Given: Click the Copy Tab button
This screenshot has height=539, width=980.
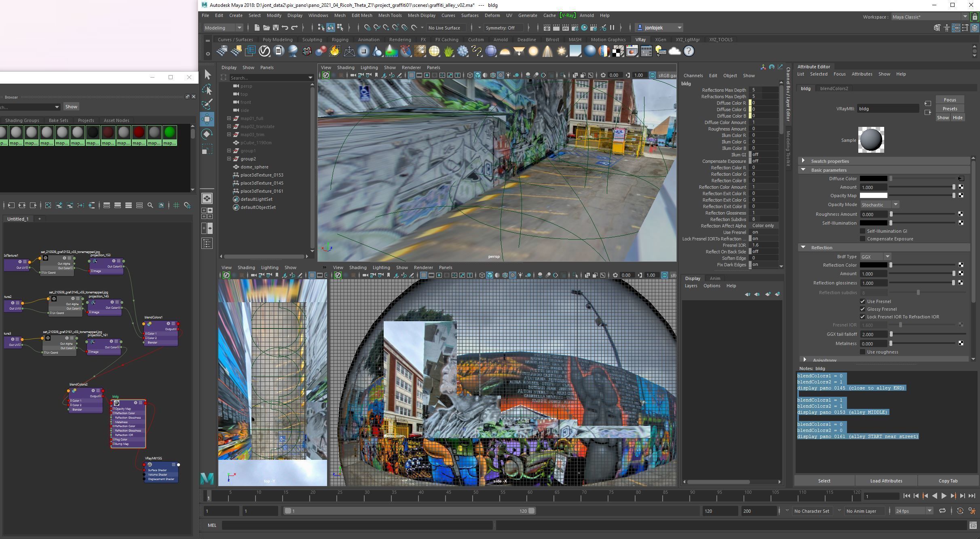Looking at the screenshot, I should [948, 481].
